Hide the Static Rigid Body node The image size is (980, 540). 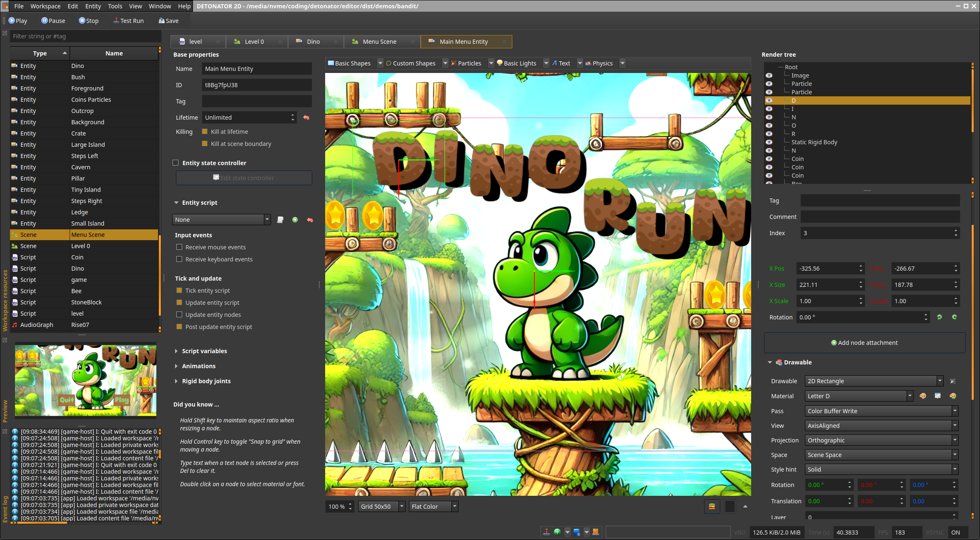[769, 142]
